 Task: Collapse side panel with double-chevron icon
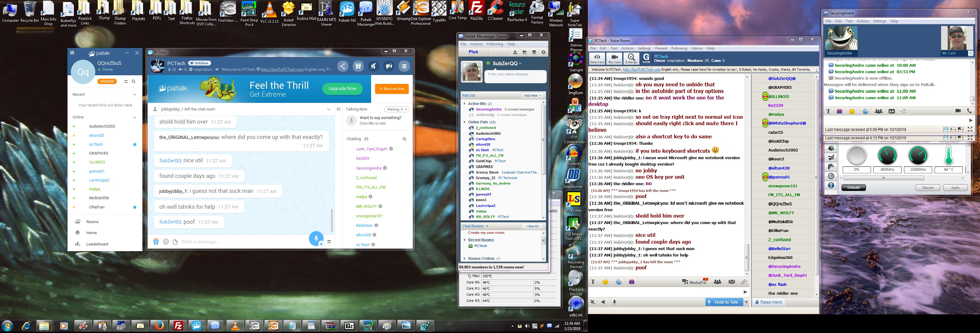coord(339,109)
